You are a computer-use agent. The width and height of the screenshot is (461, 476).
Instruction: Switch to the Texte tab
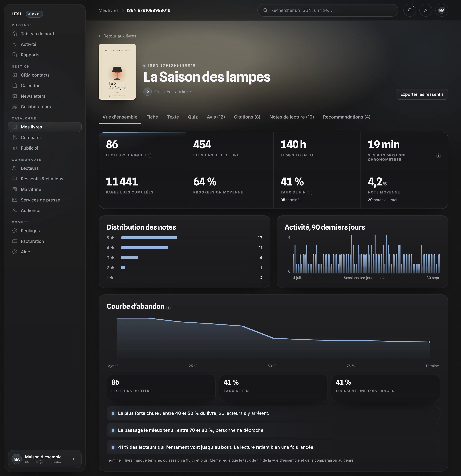tap(173, 117)
